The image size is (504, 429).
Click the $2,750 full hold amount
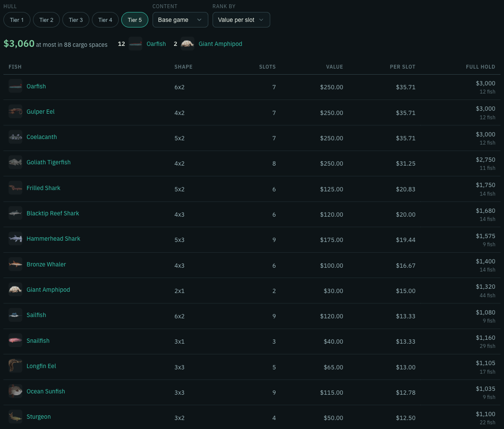pyautogui.click(x=485, y=160)
